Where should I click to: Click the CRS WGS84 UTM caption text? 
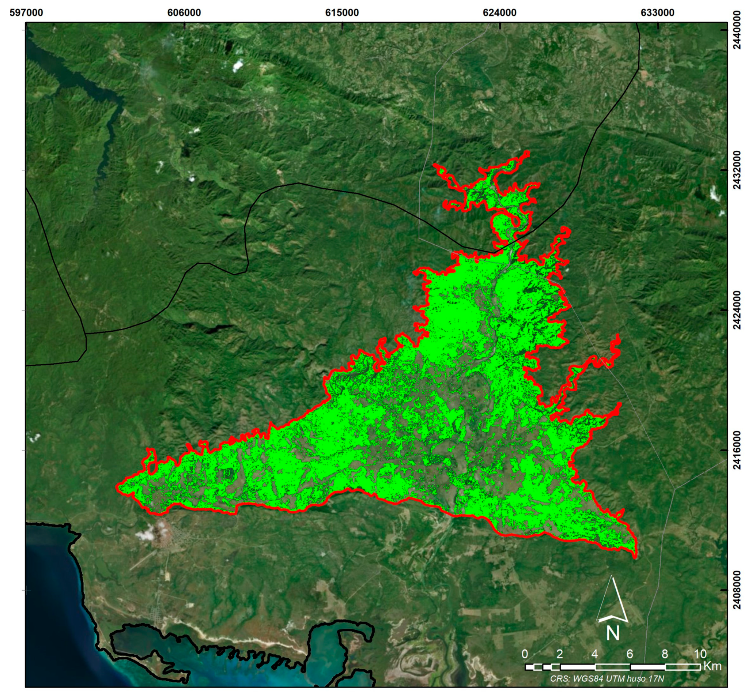pyautogui.click(x=607, y=678)
